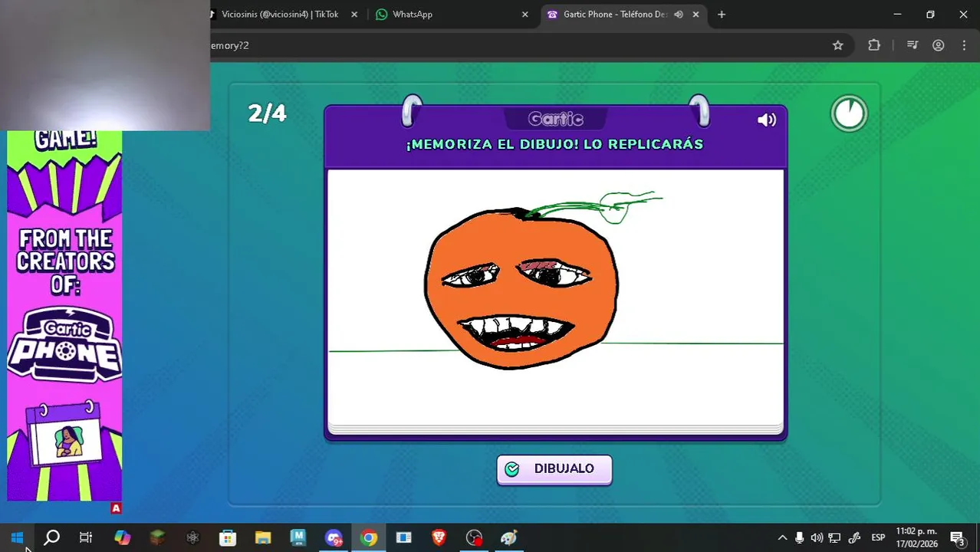Click the round countdown timer icon

click(x=849, y=113)
